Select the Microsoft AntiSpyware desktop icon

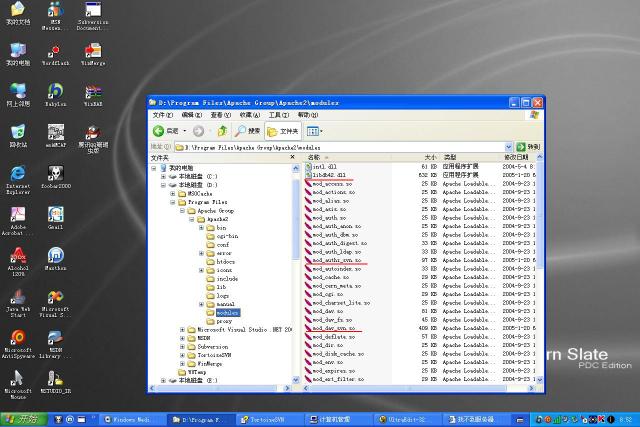pos(18,344)
